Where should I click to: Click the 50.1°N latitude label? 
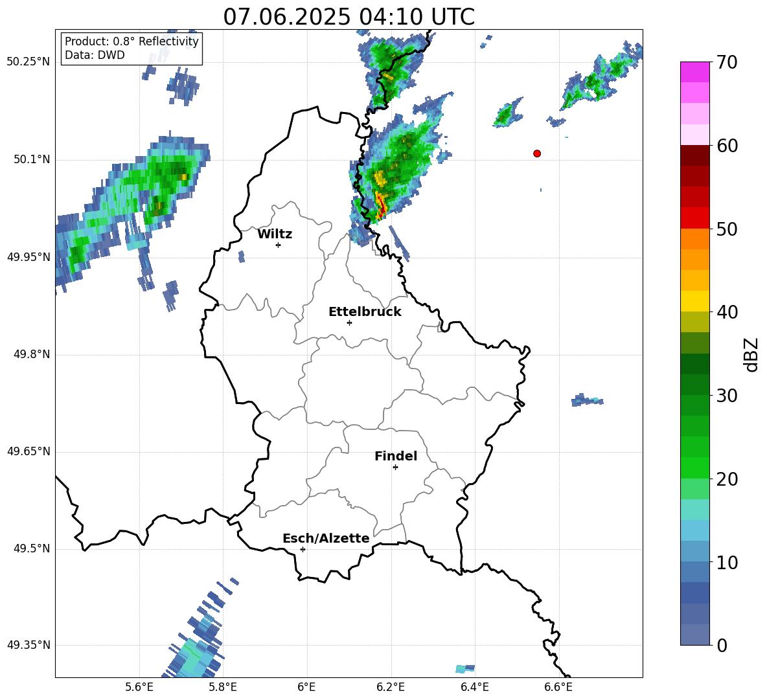[x=32, y=160]
